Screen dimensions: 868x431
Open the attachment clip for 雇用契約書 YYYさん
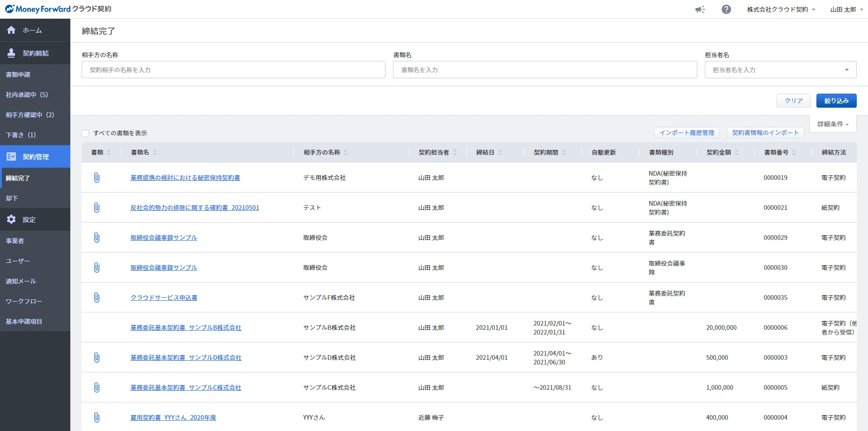coord(97,417)
